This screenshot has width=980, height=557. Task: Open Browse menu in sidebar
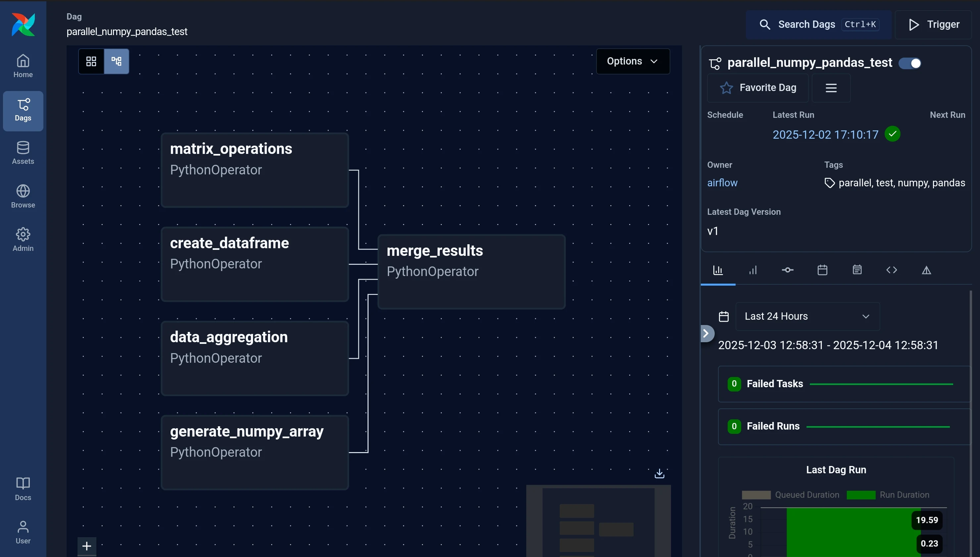point(23,197)
